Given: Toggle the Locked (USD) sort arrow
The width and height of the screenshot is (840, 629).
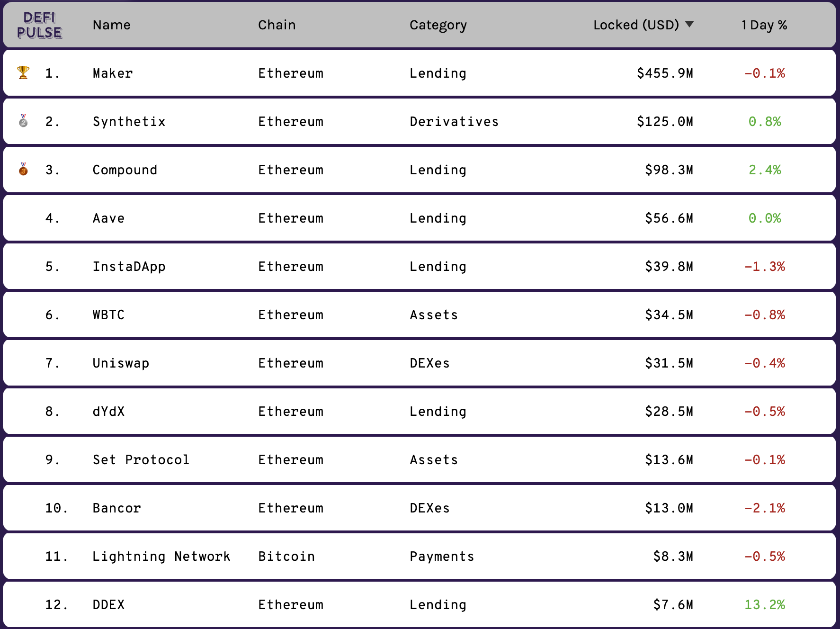Looking at the screenshot, I should pyautogui.click(x=689, y=24).
